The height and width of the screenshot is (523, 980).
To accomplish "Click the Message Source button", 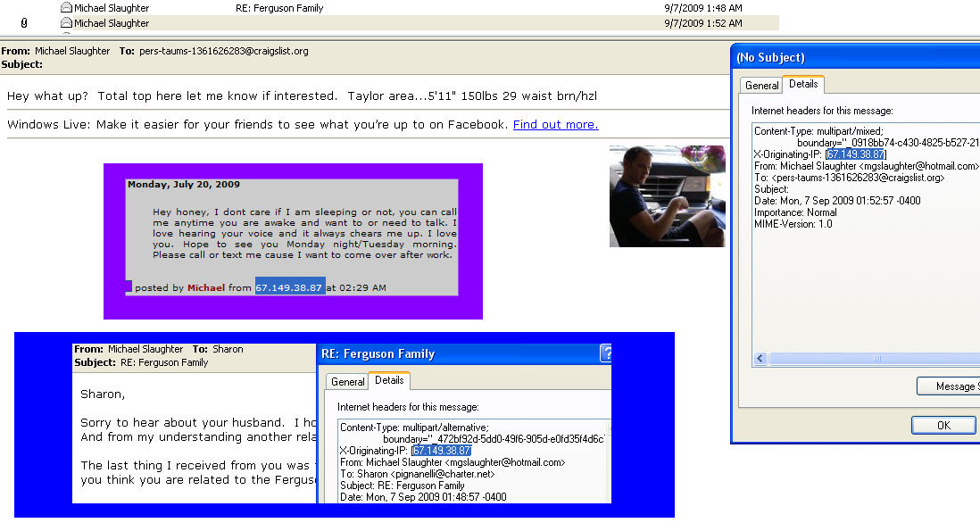I will [951, 386].
